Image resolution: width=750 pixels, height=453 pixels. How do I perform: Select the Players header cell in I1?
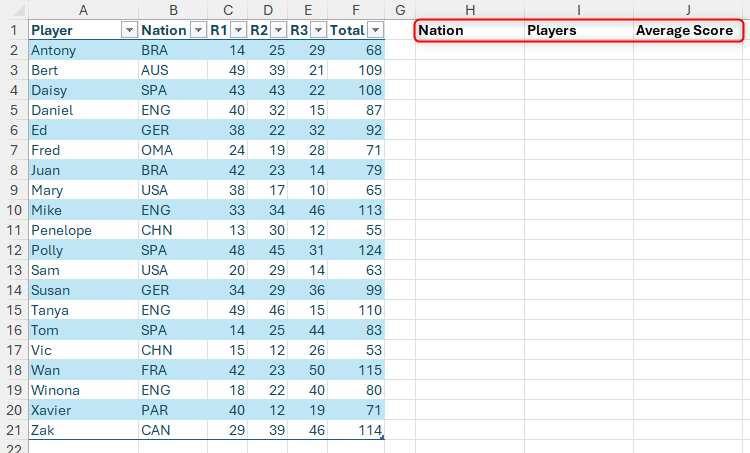tap(578, 30)
